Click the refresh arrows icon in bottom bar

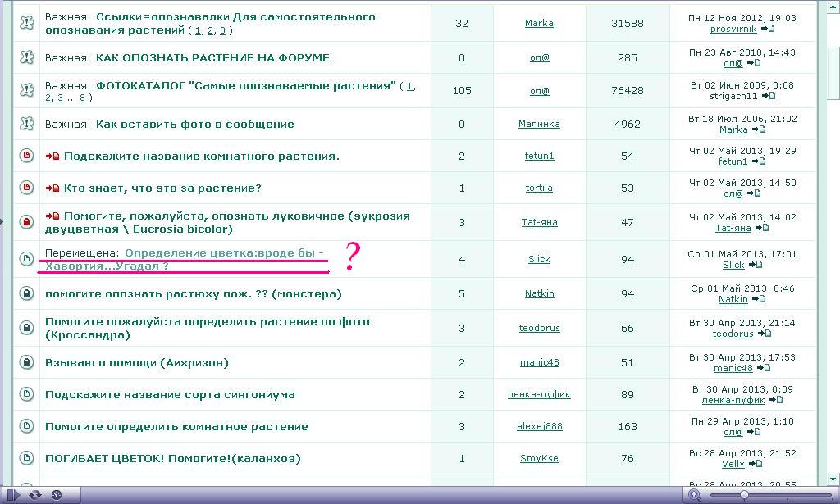click(x=35, y=495)
